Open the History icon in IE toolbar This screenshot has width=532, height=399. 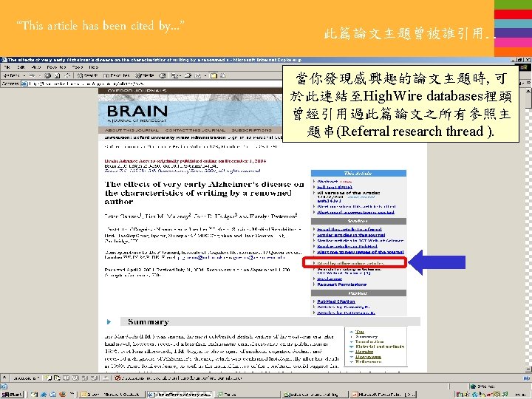(x=163, y=75)
